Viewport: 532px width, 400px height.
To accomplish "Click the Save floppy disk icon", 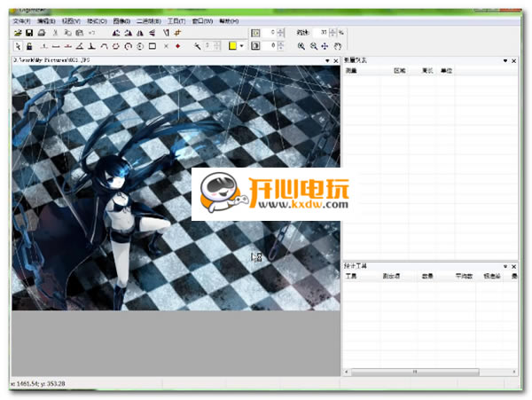I will tap(29, 33).
